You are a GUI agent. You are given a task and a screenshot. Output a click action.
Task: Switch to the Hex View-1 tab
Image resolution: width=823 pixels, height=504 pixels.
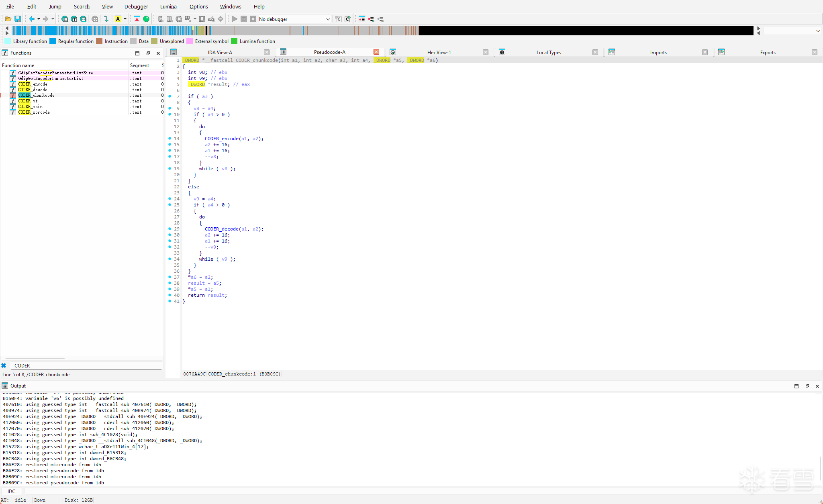pyautogui.click(x=439, y=52)
